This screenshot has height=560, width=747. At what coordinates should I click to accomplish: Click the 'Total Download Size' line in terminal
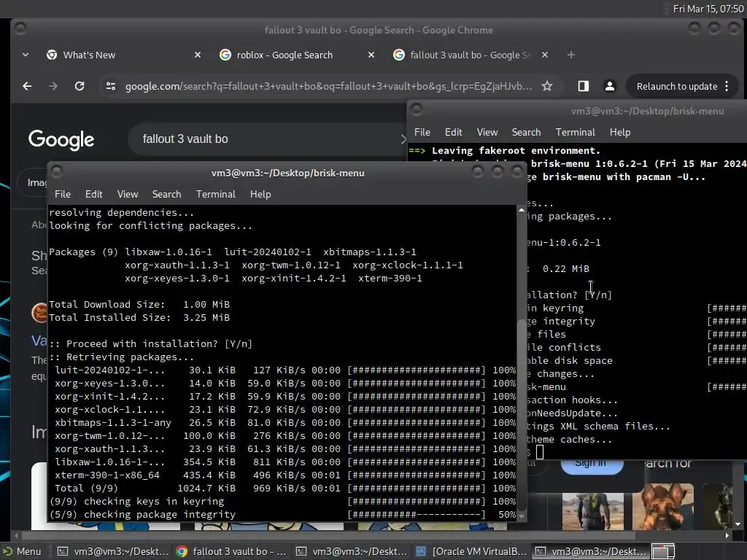(139, 304)
